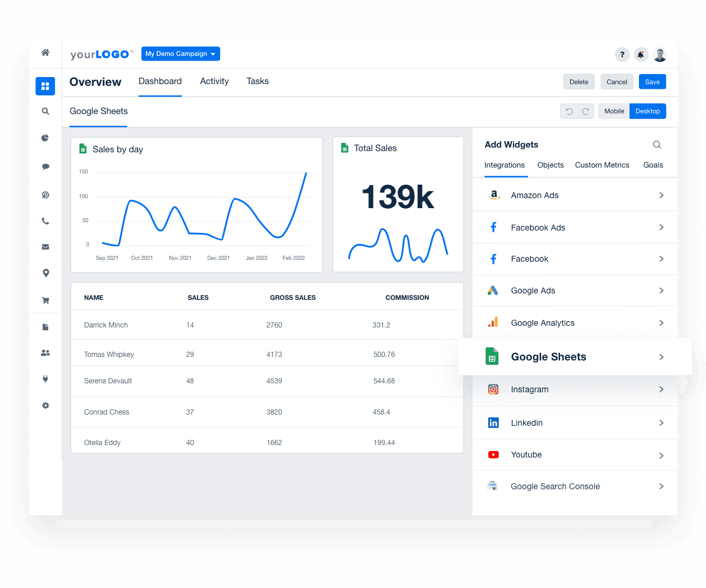Open the My Demo Campaign dropdown
706x588 pixels.
(180, 54)
